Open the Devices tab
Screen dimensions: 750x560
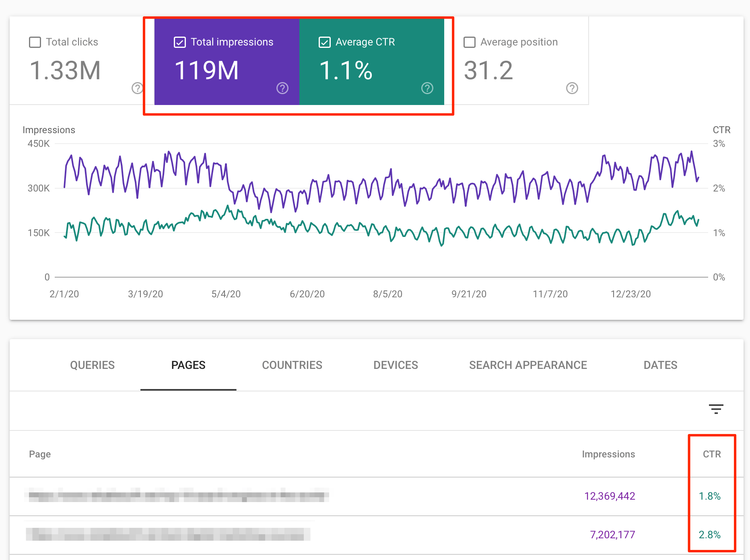(396, 365)
